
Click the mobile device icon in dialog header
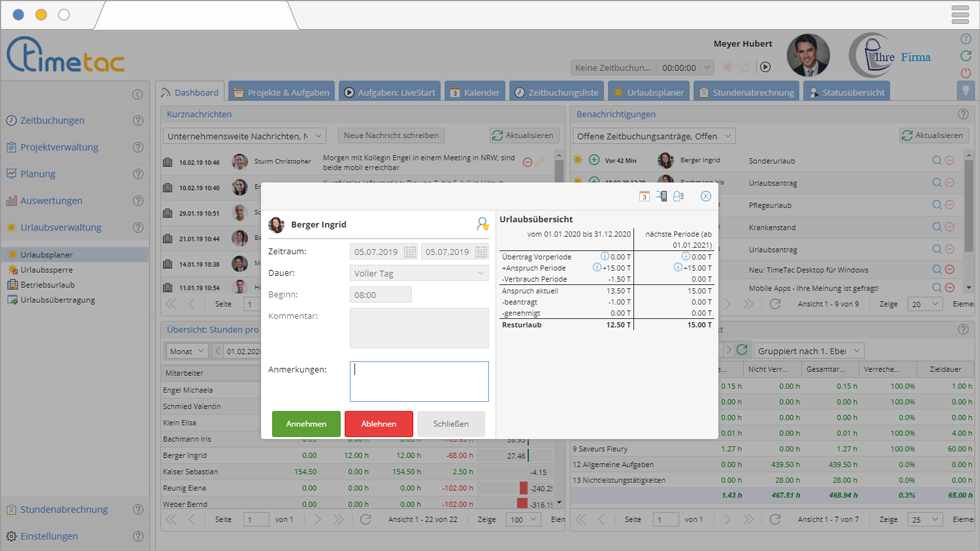[x=661, y=197]
